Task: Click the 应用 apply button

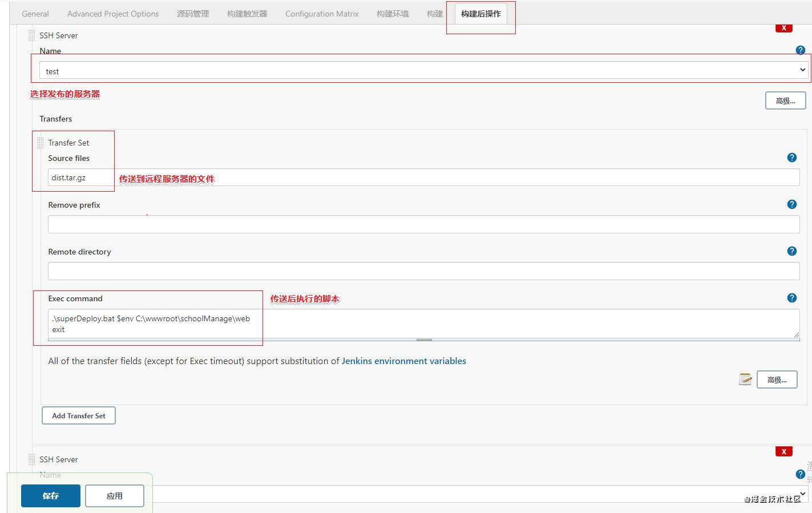Action: pos(115,496)
